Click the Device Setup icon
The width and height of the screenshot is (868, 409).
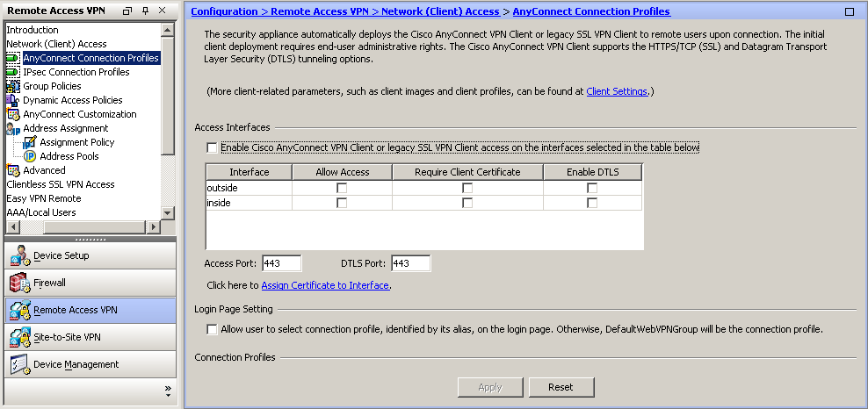pyautogui.click(x=20, y=255)
